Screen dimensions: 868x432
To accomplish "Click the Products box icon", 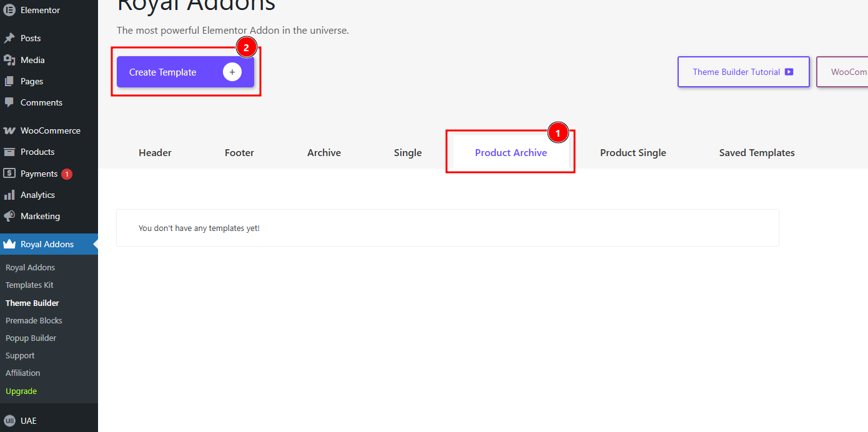I will pos(9,152).
